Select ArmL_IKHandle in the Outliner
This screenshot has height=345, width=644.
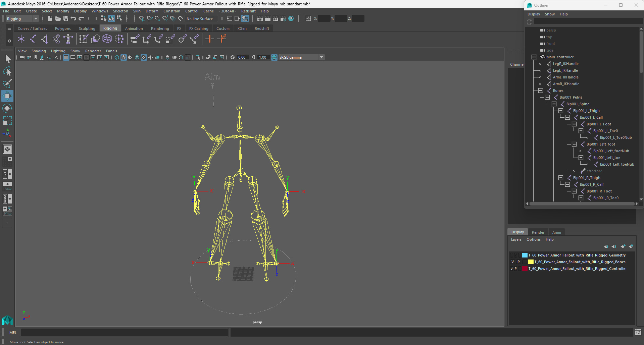565,77
